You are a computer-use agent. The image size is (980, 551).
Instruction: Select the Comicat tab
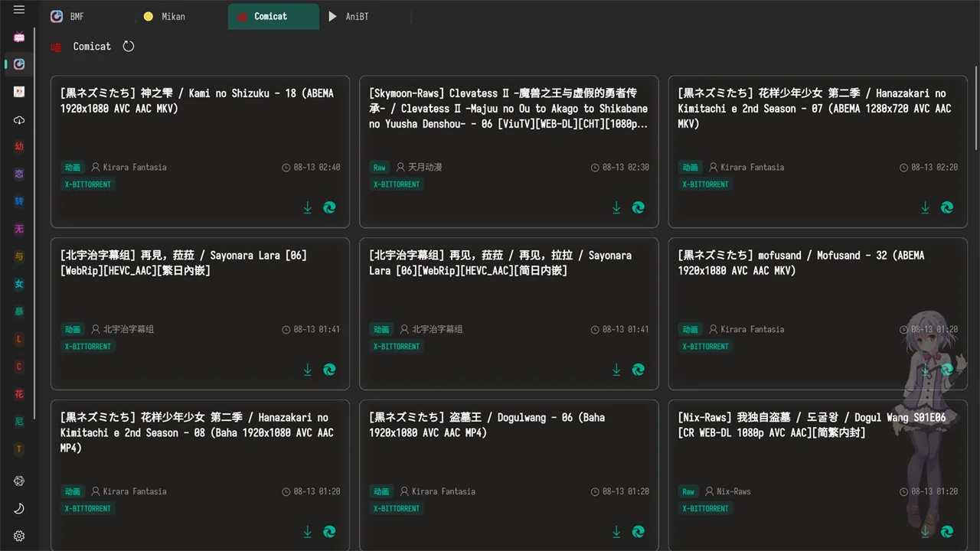tap(273, 16)
